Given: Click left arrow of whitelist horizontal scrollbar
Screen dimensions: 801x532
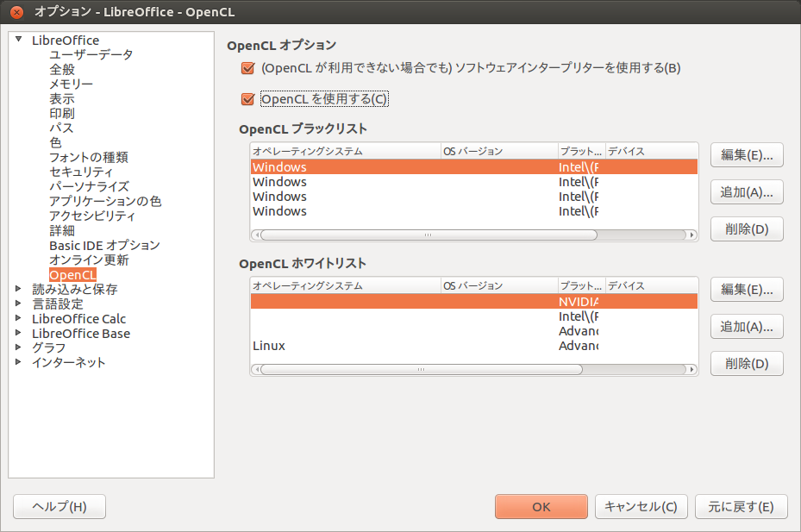Looking at the screenshot, I should point(256,370).
